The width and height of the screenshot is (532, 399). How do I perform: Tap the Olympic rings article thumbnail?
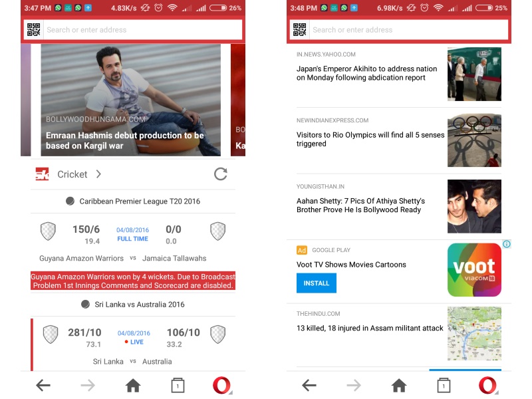pyautogui.click(x=474, y=140)
